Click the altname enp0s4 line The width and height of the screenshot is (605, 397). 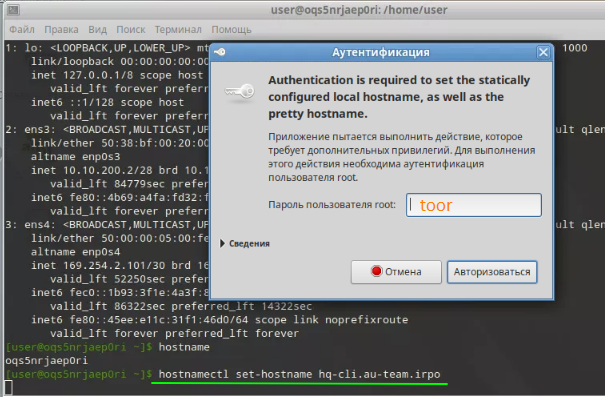(76, 252)
